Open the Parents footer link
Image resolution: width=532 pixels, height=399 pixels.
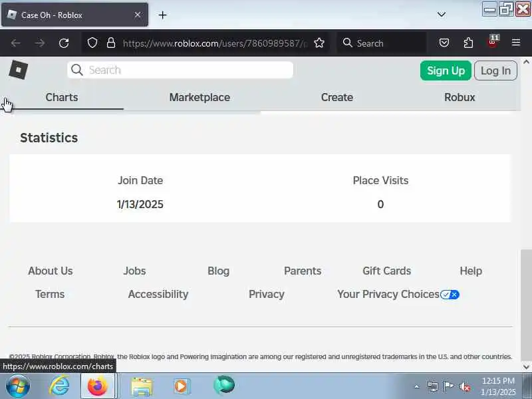[303, 271]
